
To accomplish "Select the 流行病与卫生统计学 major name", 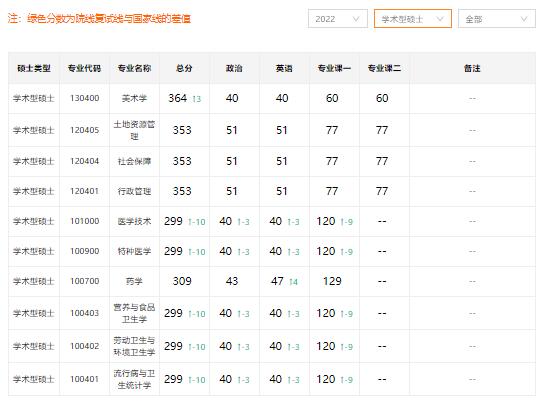I will (x=134, y=379).
